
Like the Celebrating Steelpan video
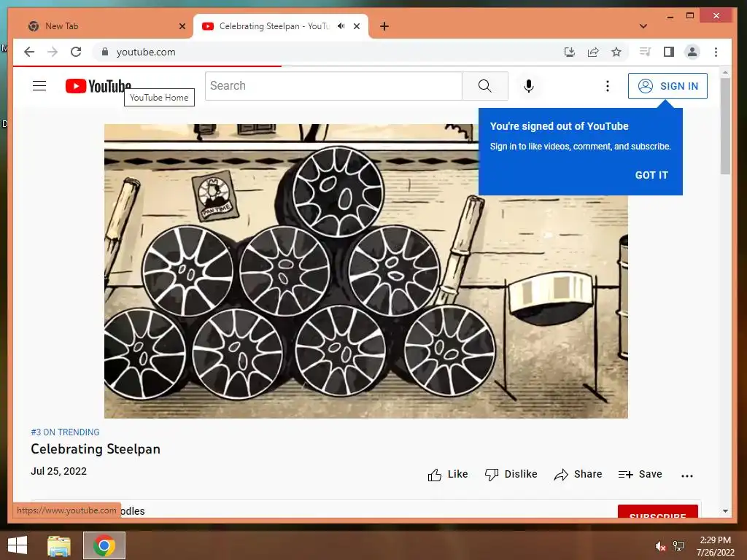tap(448, 474)
